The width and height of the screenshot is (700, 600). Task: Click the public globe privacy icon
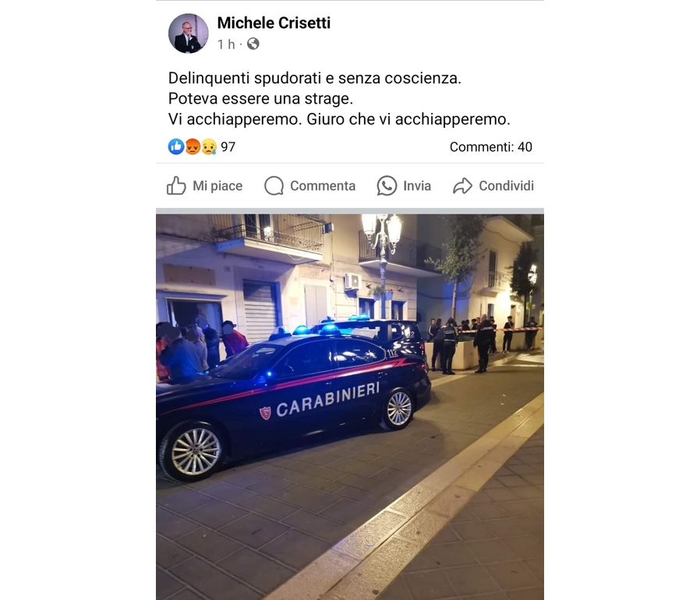coord(253,44)
